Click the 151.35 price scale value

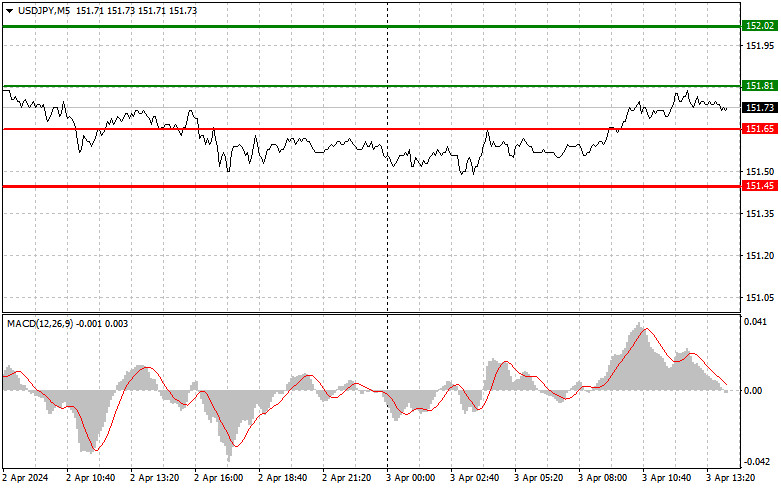(x=760, y=214)
